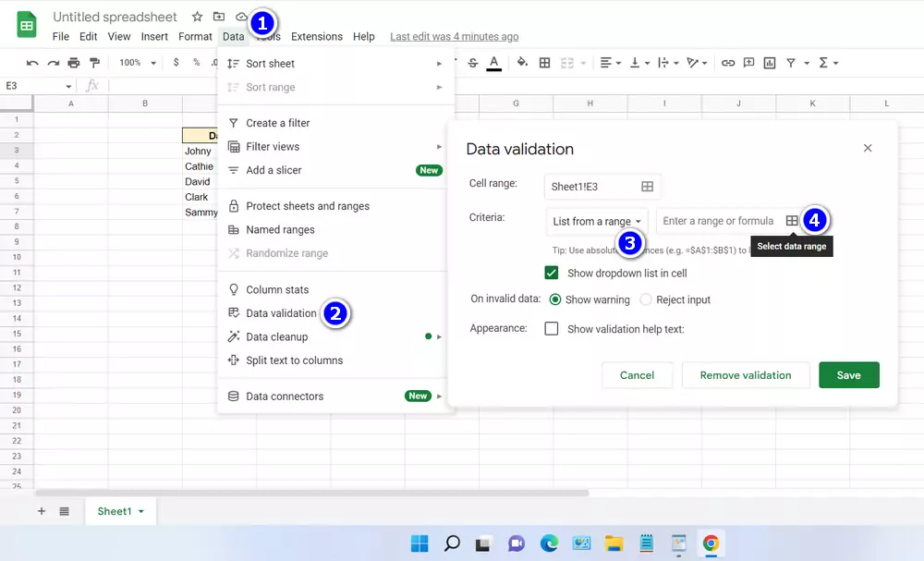This screenshot has height=561, width=924.
Task: Click the Move to folder icon
Action: click(219, 17)
